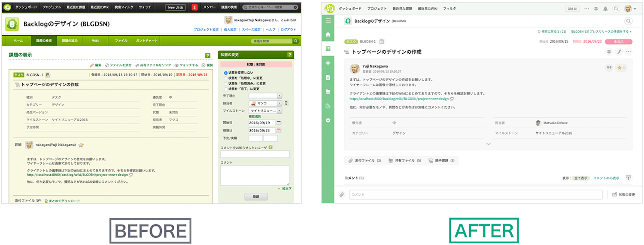Select radio '状態を「処理中」に変更'
This screenshot has width=644, height=245.
tap(226, 78)
